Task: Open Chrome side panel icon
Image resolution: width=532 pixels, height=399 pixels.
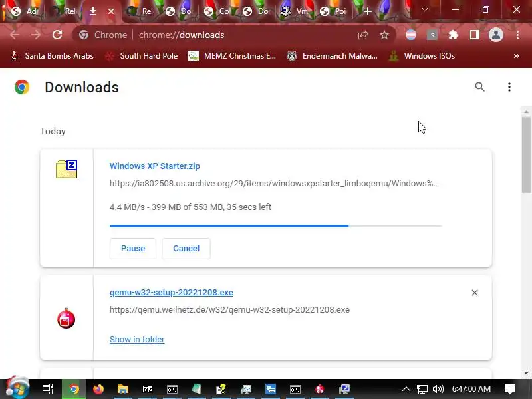Action: 475,35
